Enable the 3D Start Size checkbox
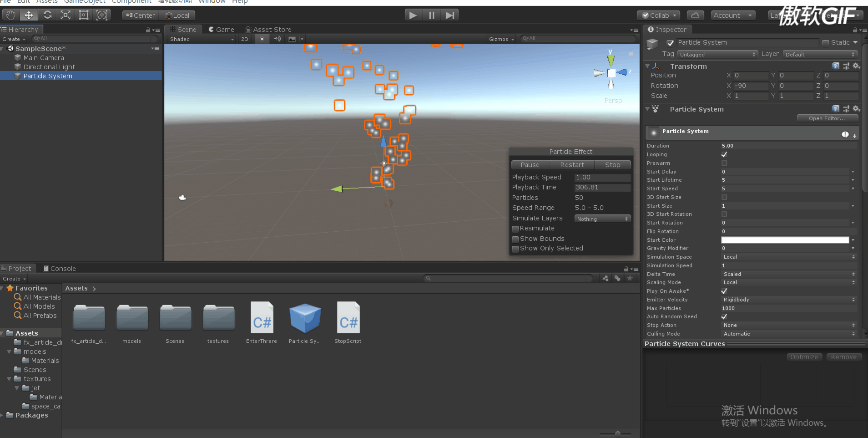The width and height of the screenshot is (868, 438). click(724, 197)
